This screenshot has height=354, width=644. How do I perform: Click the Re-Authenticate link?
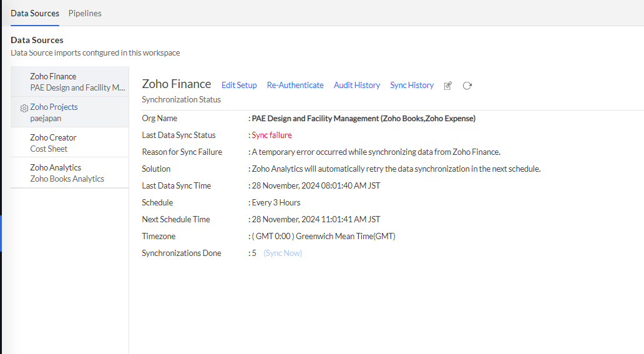pos(295,85)
